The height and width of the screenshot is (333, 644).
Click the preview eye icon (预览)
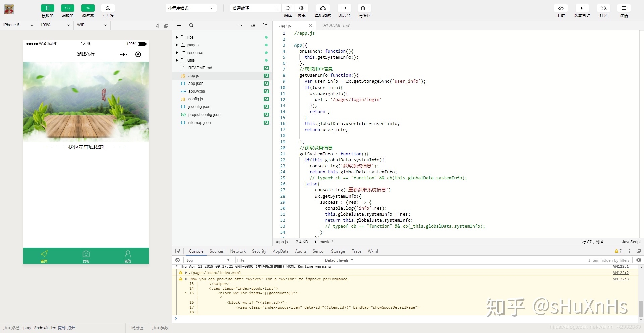click(x=302, y=8)
